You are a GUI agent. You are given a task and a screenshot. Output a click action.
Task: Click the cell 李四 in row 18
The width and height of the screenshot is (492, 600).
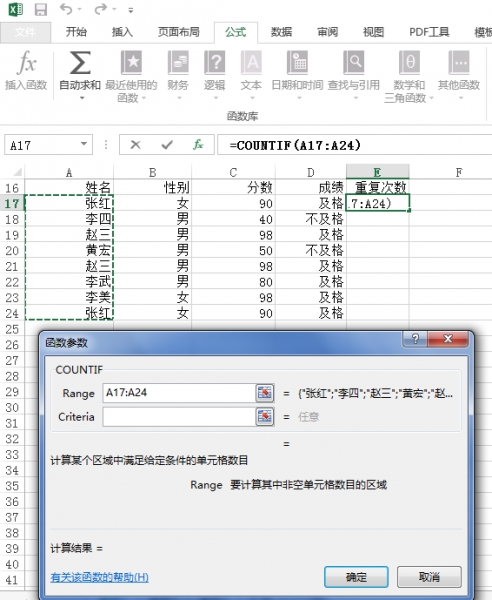click(x=69, y=219)
